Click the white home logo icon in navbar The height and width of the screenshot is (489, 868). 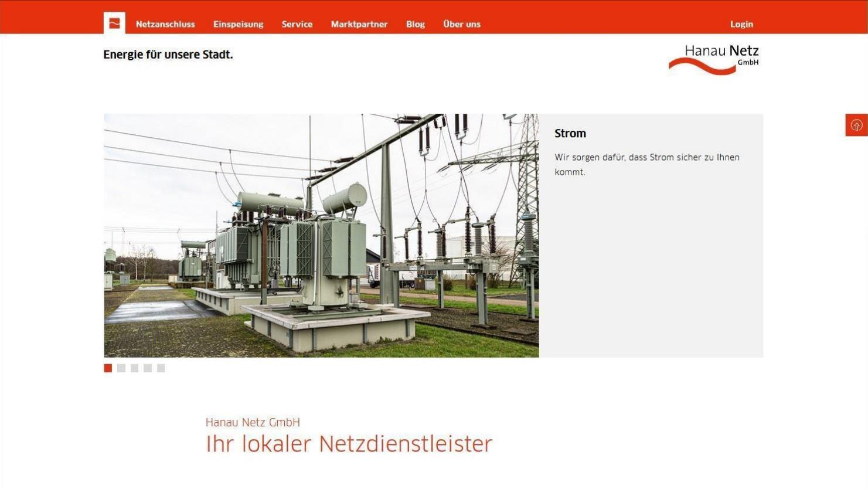point(114,23)
